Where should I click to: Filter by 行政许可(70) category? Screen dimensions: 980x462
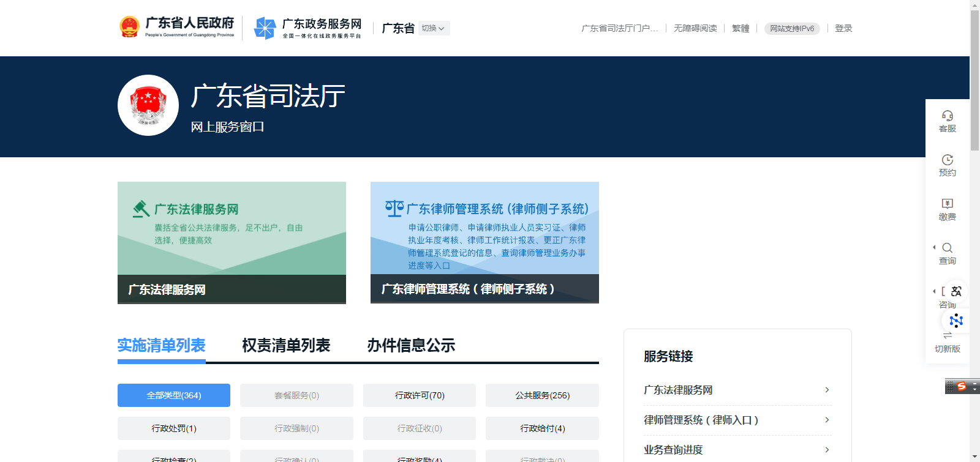pos(420,395)
